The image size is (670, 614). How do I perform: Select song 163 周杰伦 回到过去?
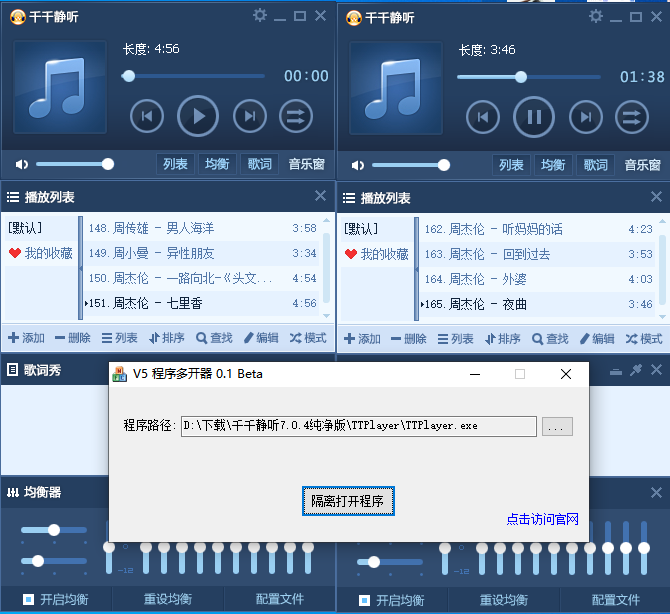coord(538,254)
